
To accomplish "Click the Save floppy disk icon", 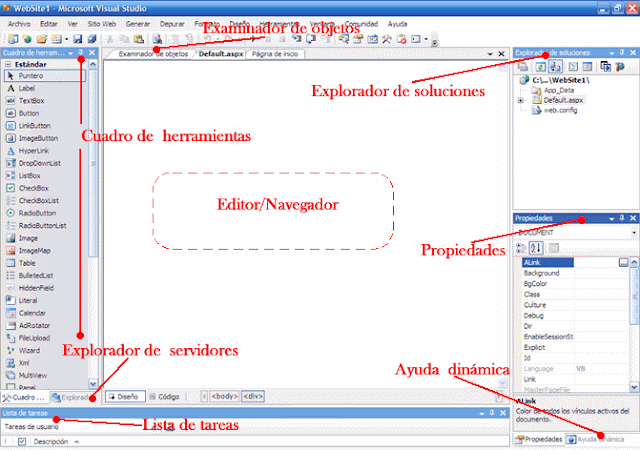I will [78, 39].
